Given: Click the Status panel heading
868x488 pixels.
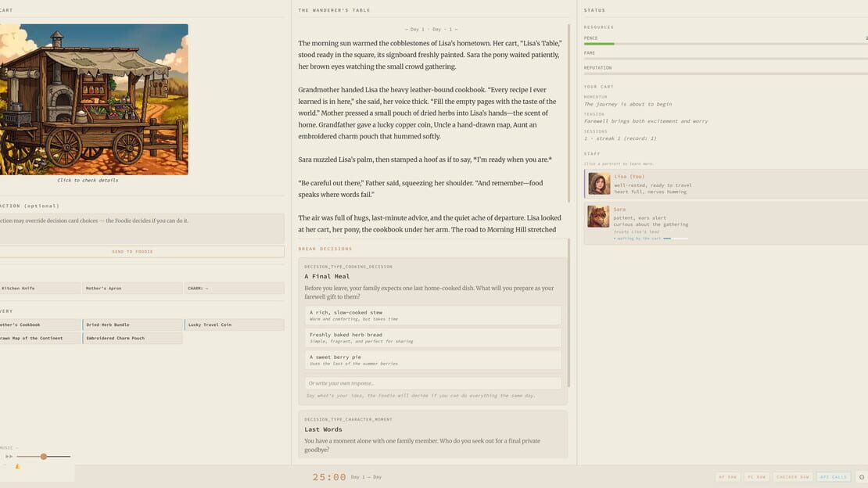Looking at the screenshot, I should pos(594,10).
